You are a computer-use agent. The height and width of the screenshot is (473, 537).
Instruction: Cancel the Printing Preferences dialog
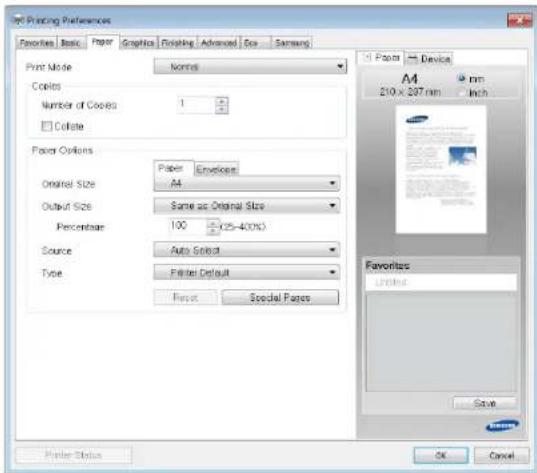501,455
